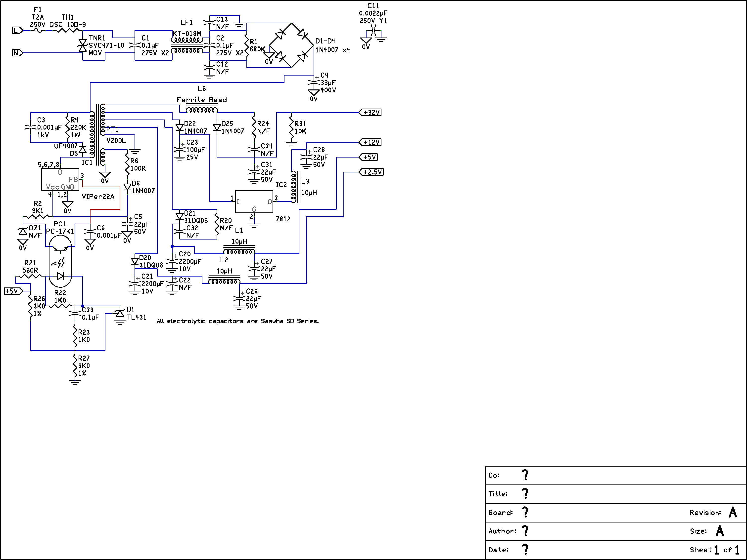This screenshot has width=747, height=560.
Task: Click the C5 22µF 50V capacitor
Action: pos(127,224)
